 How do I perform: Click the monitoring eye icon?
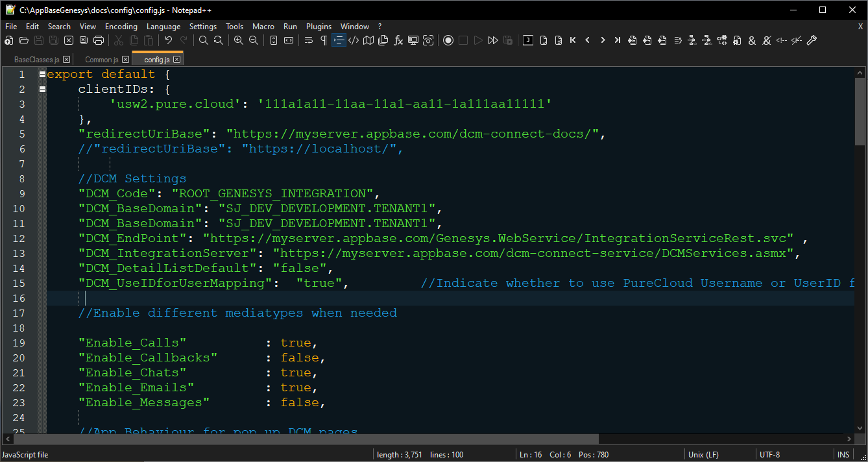click(x=428, y=40)
